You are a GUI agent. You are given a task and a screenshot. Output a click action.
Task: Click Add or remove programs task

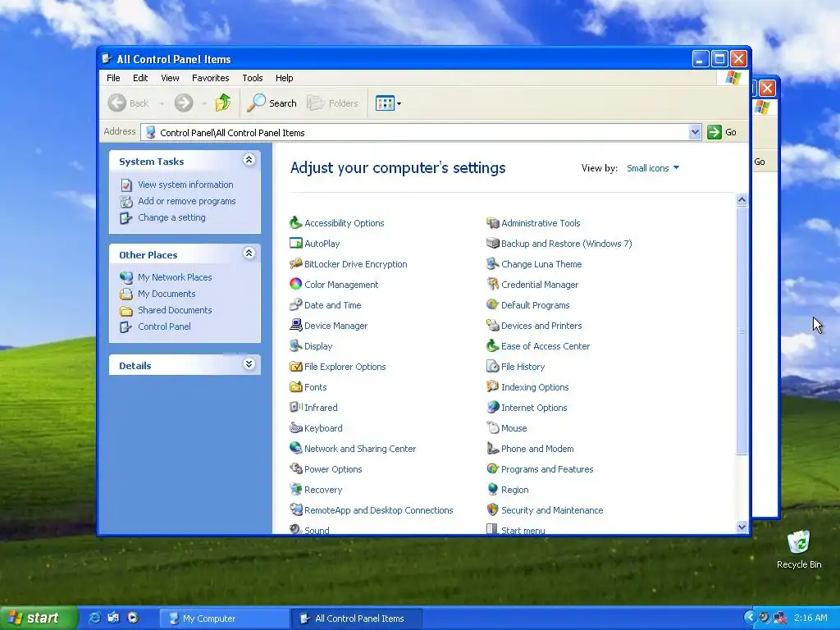click(x=186, y=201)
